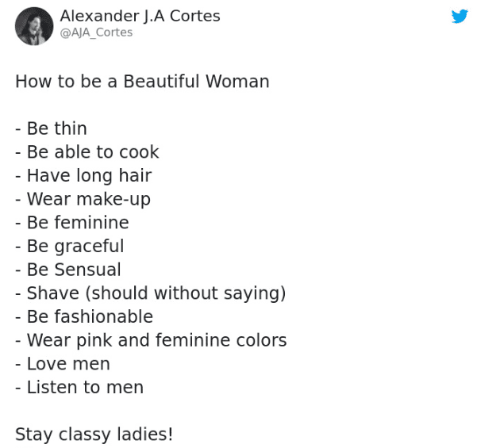Open the @AJA_Cortes handle link

click(x=96, y=33)
